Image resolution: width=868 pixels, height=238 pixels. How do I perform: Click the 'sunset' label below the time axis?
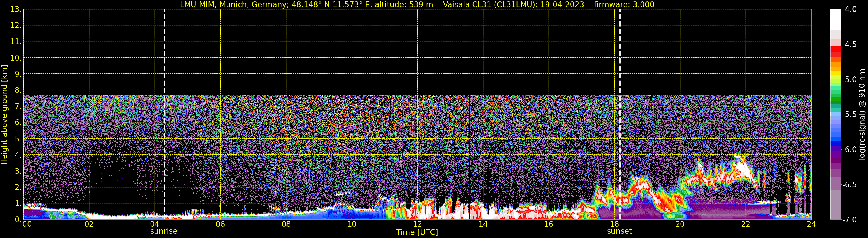point(619,231)
